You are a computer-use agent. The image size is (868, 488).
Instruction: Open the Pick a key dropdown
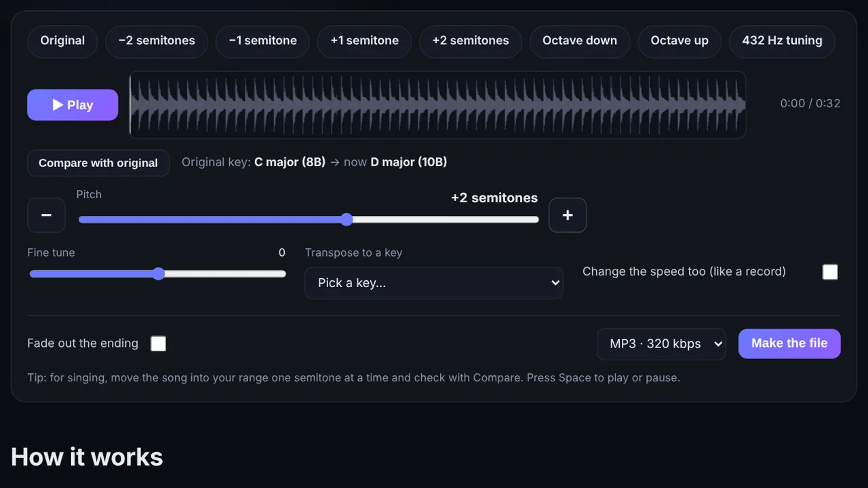tap(433, 283)
